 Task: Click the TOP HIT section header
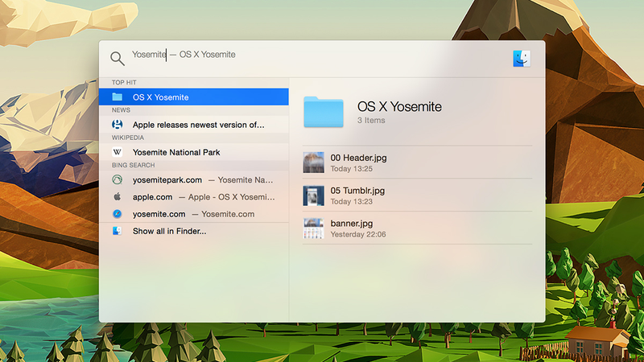[x=124, y=83]
